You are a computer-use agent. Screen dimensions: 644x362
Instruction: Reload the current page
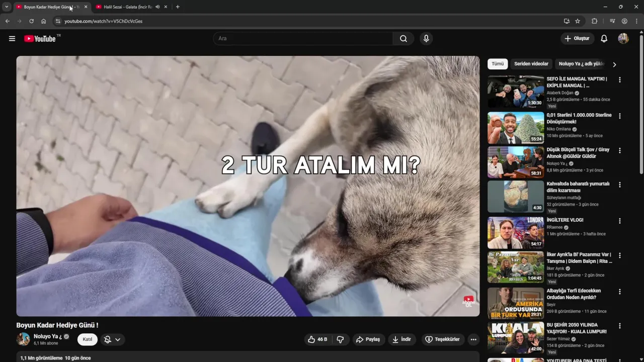pos(31,21)
